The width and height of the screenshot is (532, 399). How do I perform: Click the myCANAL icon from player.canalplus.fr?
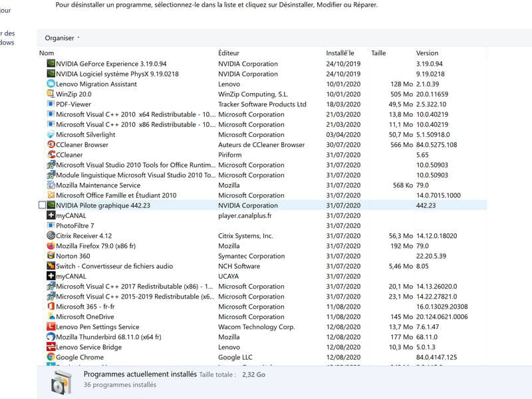tap(51, 215)
